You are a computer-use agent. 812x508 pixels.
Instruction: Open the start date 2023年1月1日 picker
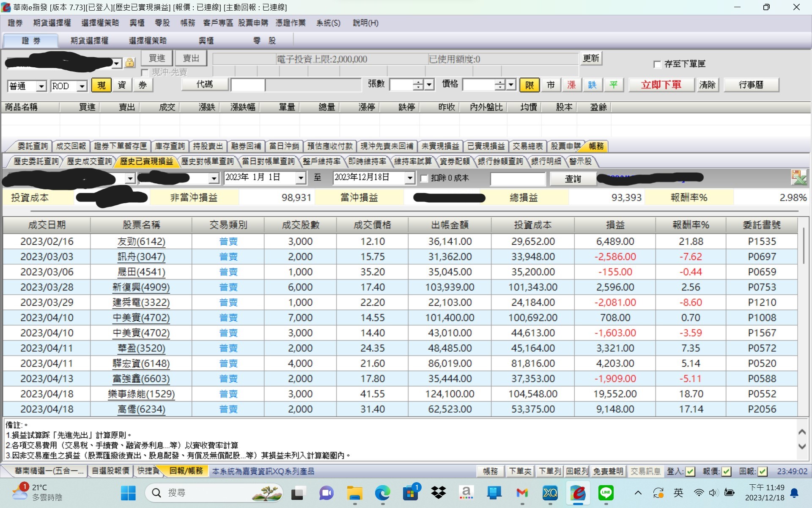pyautogui.click(x=301, y=178)
